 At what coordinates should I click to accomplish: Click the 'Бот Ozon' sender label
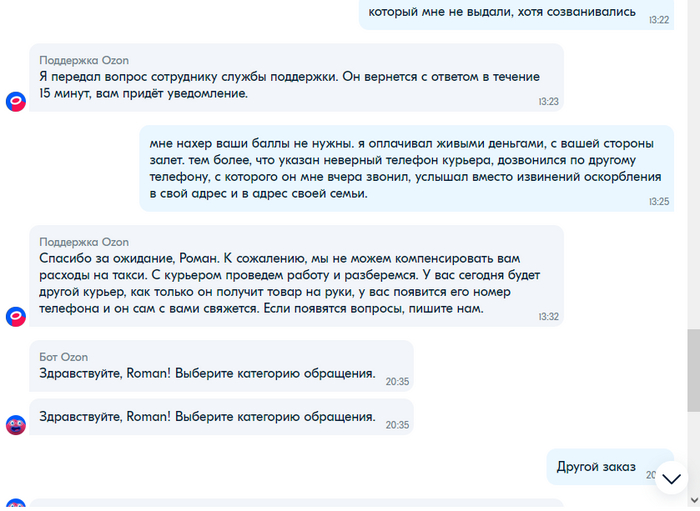[63, 357]
